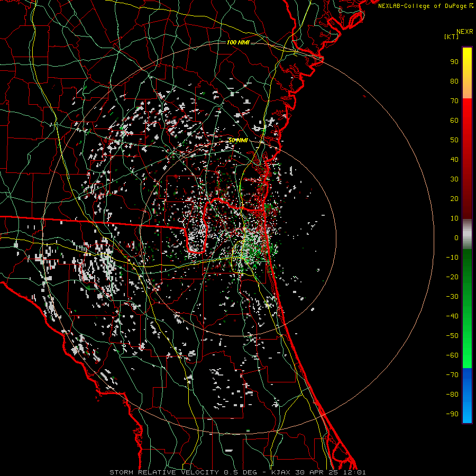
Task: Click the -30 value on velocity scale
Action: 452,297
